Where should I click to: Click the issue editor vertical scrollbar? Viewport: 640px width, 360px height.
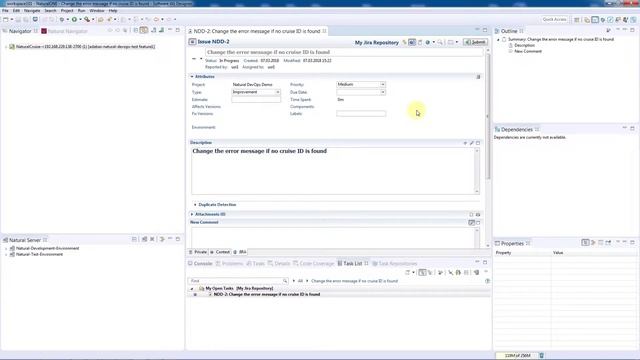[488, 116]
